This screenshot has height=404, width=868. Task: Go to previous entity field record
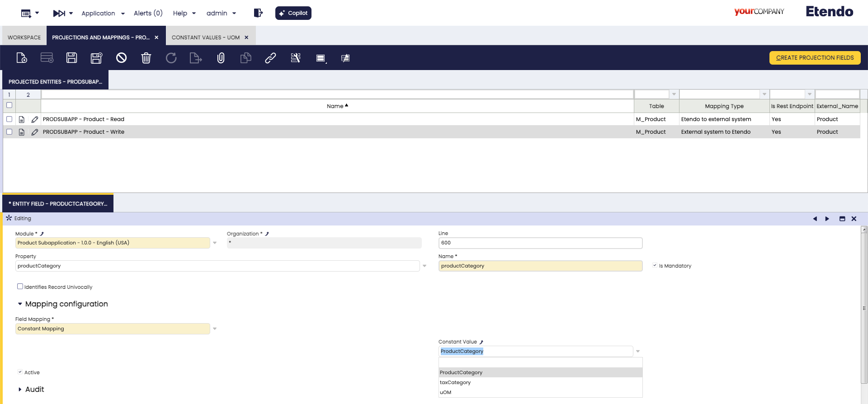tap(815, 219)
